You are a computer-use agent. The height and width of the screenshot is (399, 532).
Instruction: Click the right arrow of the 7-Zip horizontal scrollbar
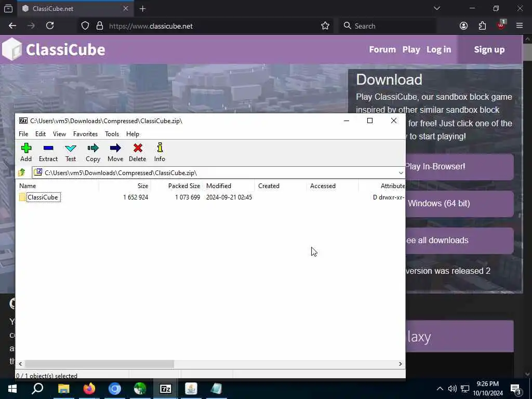point(401,364)
